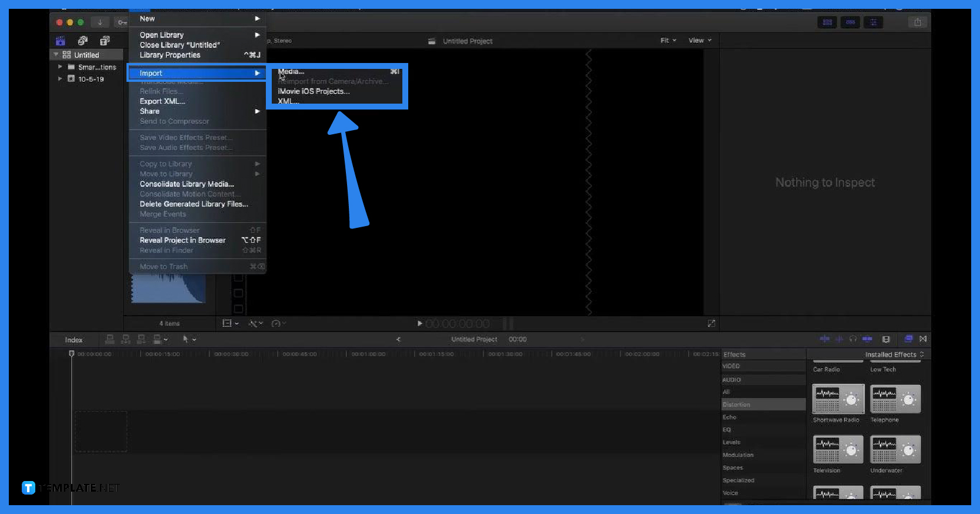This screenshot has width=980, height=514.
Task: Select the Telephone effect thumbnail
Action: click(x=895, y=399)
